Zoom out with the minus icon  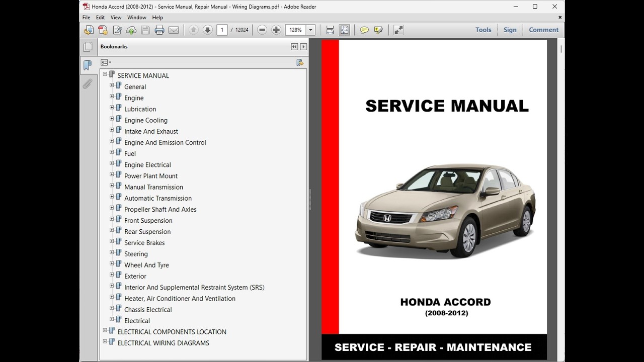click(x=262, y=30)
